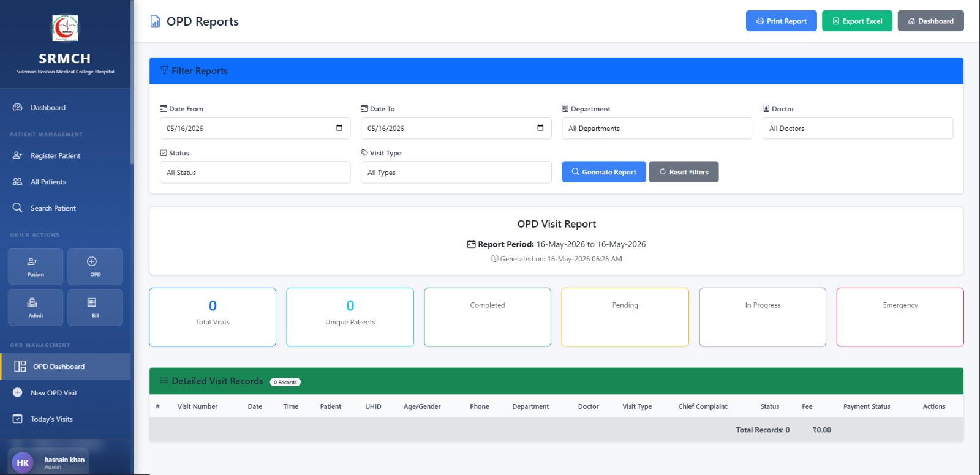This screenshot has width=980, height=475.
Task: Click the Reset Filters button
Action: pyautogui.click(x=684, y=172)
